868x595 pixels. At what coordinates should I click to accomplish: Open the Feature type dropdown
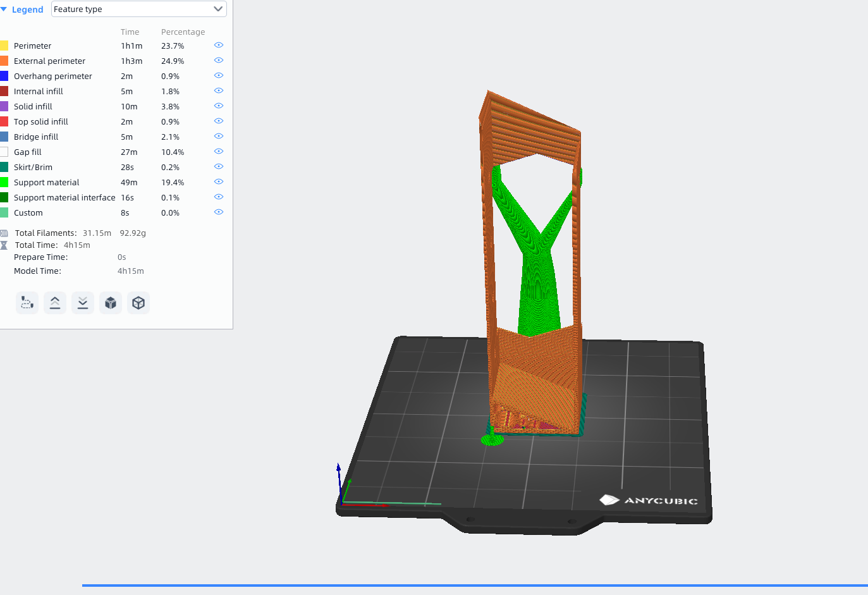pyautogui.click(x=139, y=9)
